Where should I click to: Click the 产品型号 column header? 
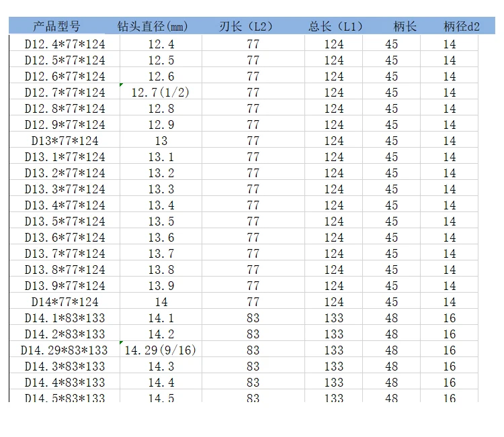(x=56, y=26)
